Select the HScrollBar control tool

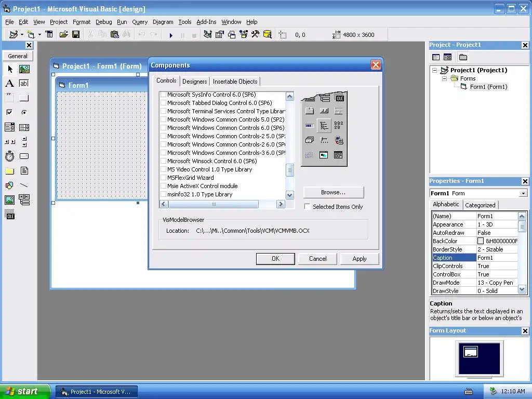(10, 142)
